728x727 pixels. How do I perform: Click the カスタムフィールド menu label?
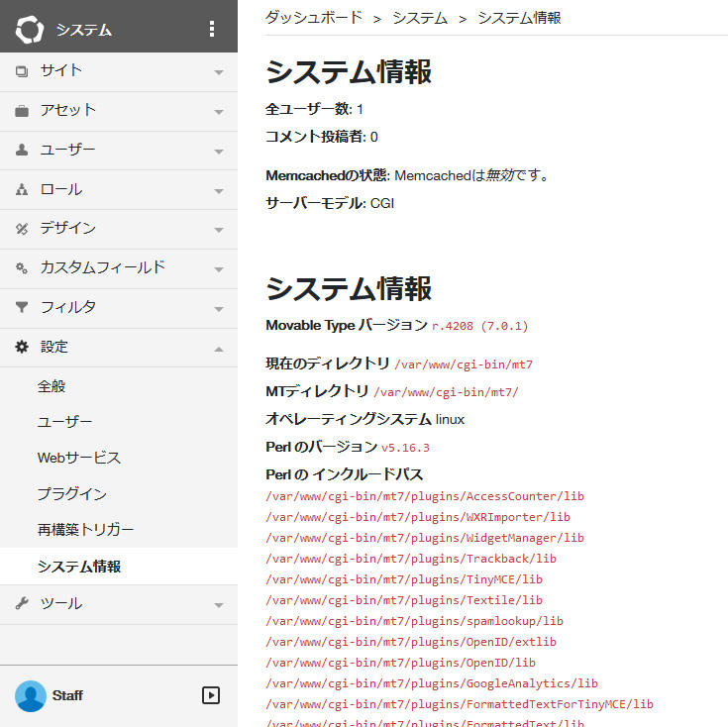click(103, 267)
